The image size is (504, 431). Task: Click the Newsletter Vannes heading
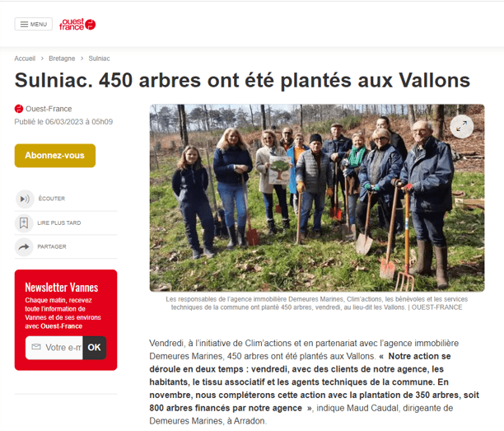pos(62,288)
